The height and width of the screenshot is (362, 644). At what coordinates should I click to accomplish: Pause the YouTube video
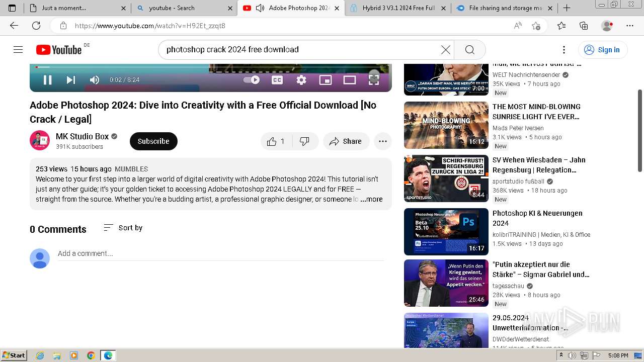tap(47, 79)
